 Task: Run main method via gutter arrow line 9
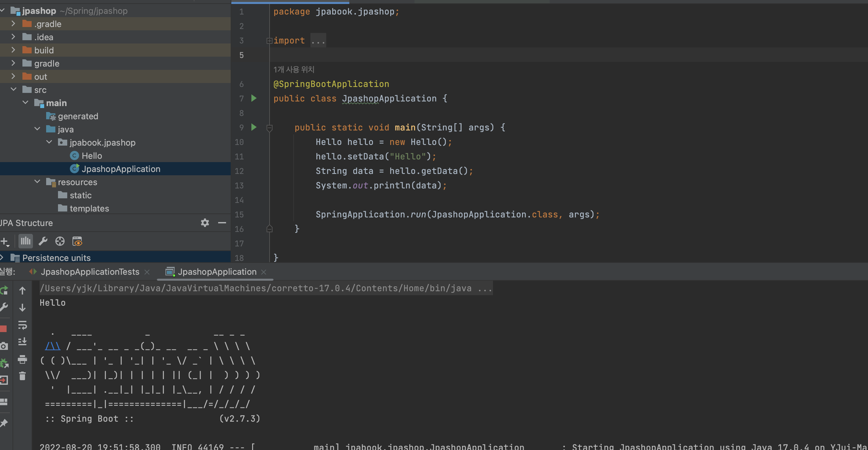(254, 127)
